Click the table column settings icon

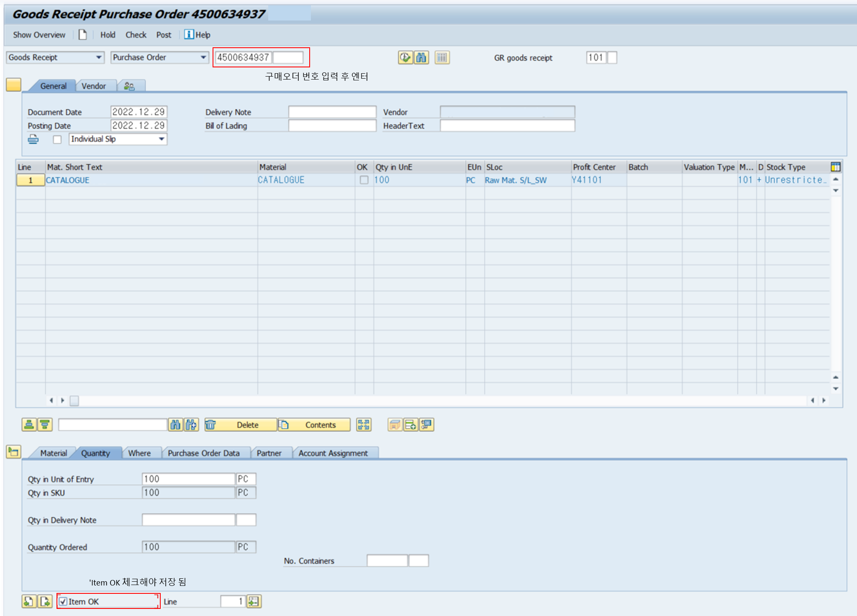(x=835, y=167)
